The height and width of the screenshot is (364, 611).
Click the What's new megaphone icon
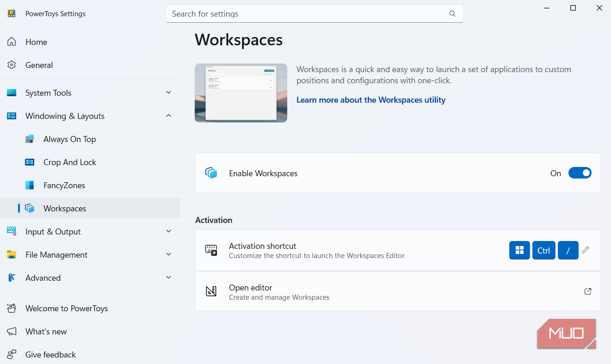[x=12, y=331]
